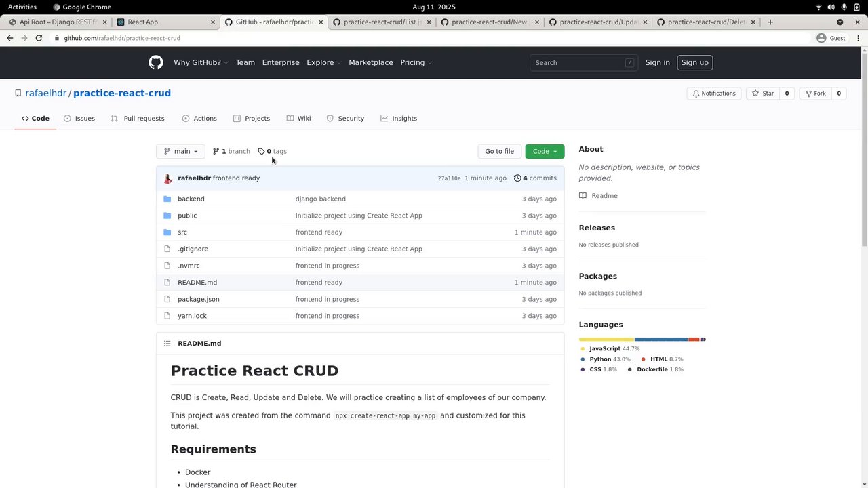Click the backend folder icon
The image size is (868, 488).
[167, 199]
